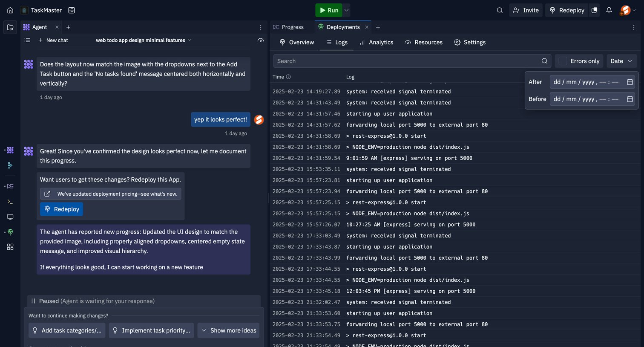Select the Agent icon in left sidebar

coord(10,150)
